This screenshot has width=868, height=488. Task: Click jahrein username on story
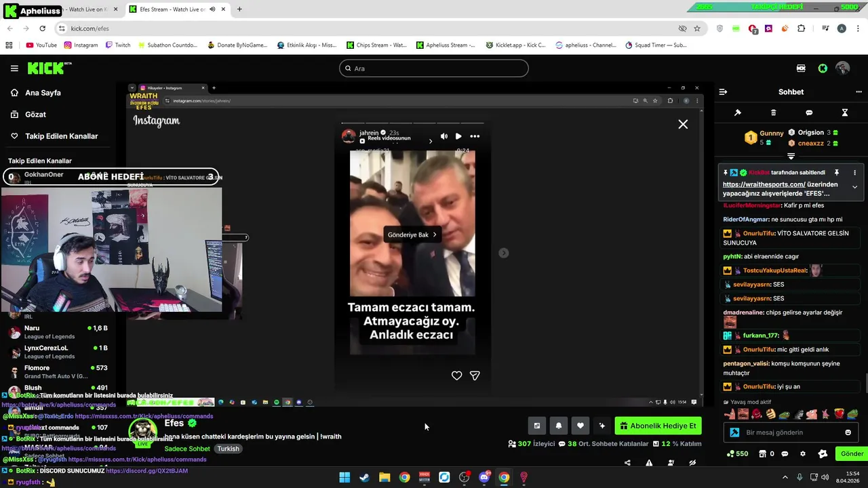tap(369, 133)
